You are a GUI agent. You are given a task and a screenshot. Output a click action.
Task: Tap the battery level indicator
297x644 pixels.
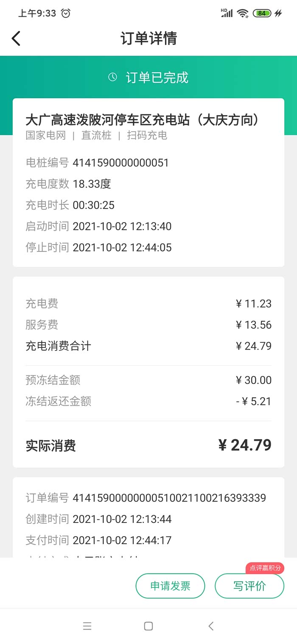[262, 13]
